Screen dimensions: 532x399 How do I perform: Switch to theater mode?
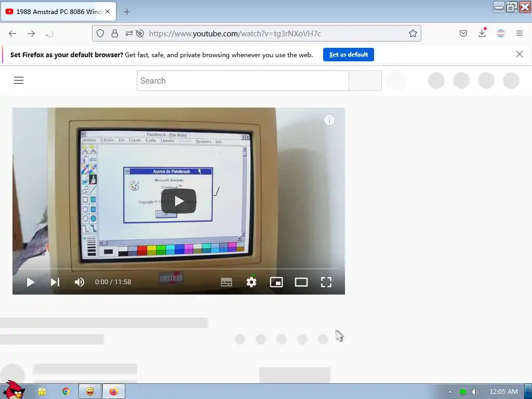point(301,282)
